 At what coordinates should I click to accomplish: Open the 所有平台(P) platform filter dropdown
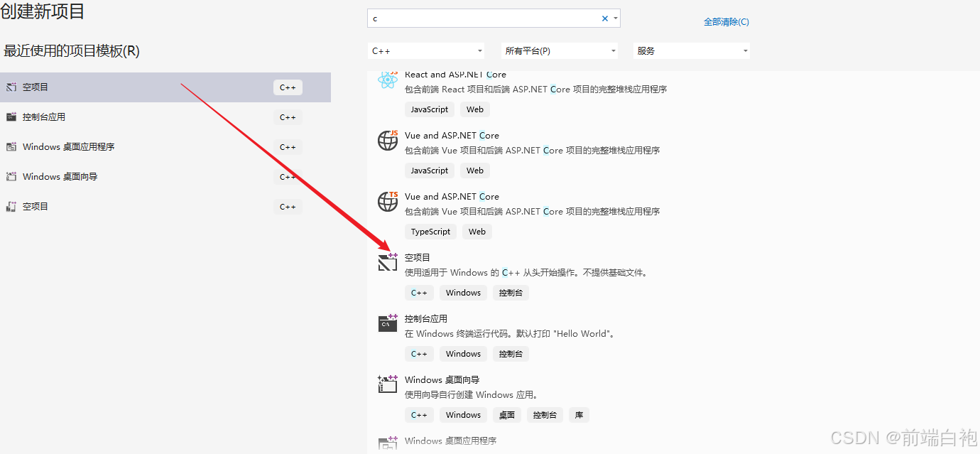[x=560, y=51]
